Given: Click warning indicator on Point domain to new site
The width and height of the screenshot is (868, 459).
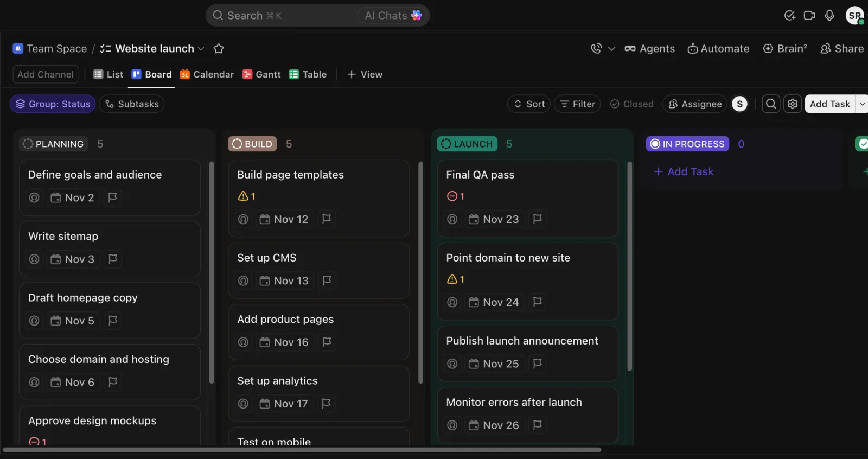Looking at the screenshot, I should tap(456, 279).
